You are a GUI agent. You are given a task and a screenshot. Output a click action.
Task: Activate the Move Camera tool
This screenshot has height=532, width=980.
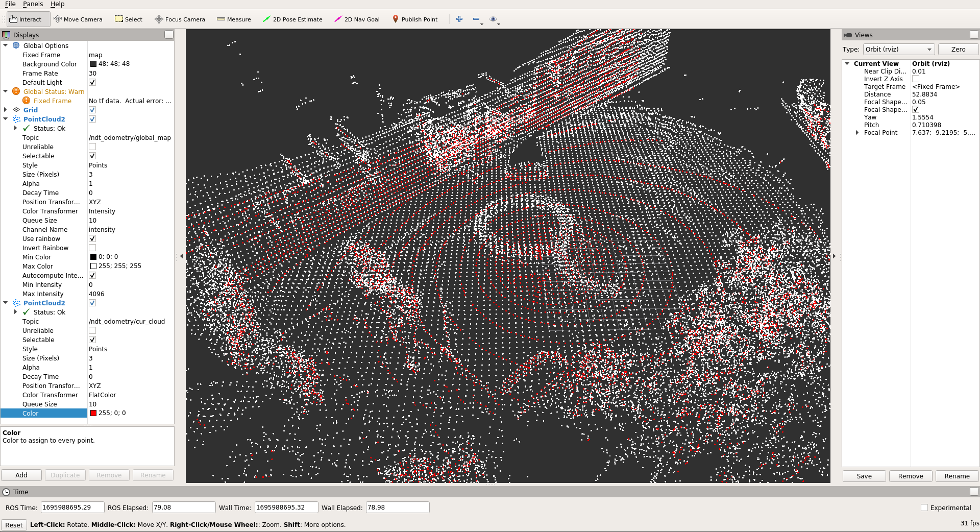click(x=79, y=19)
